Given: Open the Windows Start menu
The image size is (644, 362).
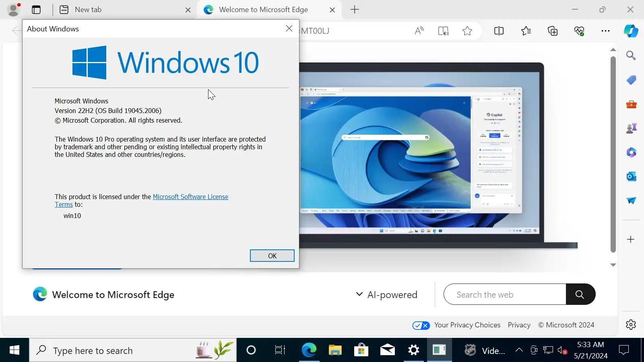Looking at the screenshot, I should tap(14, 350).
